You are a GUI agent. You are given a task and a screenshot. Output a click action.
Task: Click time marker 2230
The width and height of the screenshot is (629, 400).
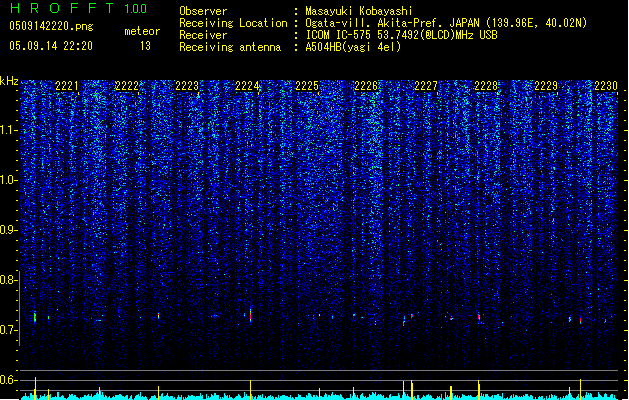pos(606,86)
